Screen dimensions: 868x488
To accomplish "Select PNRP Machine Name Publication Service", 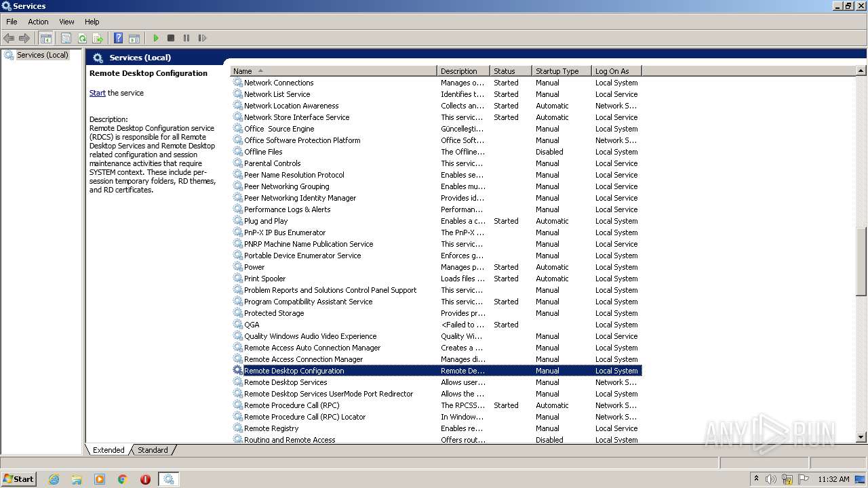I will [x=436, y=244].
